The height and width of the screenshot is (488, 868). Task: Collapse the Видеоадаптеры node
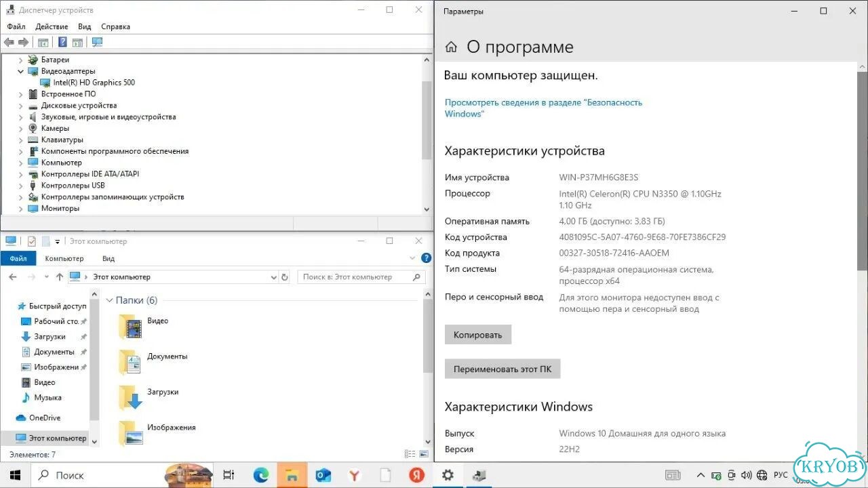click(x=20, y=71)
